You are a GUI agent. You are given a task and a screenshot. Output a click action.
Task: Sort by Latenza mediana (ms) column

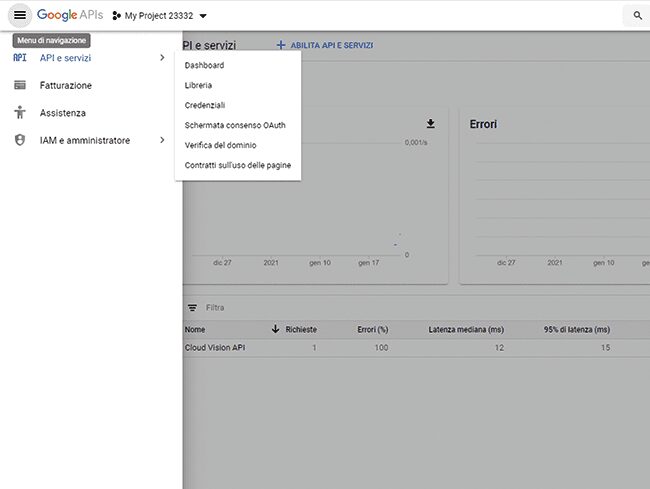point(466,329)
